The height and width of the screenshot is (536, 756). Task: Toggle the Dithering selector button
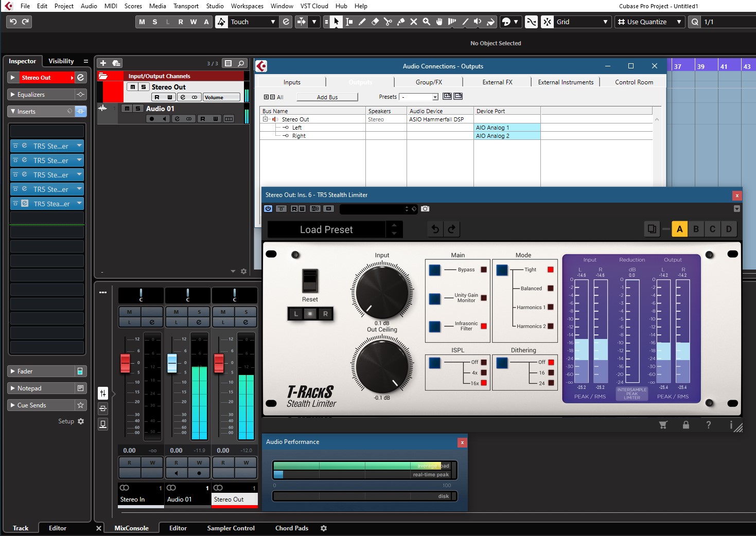coord(502,363)
